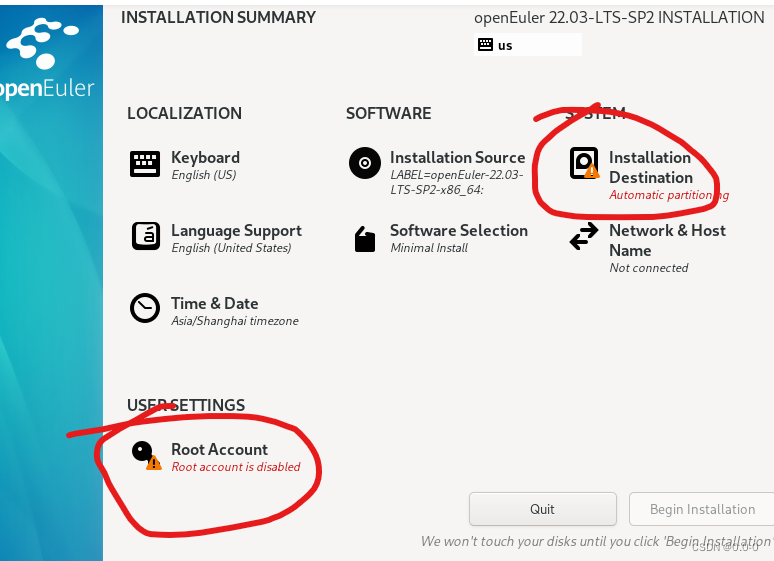
Task: Open the Keyboard settings label
Action: tap(205, 158)
